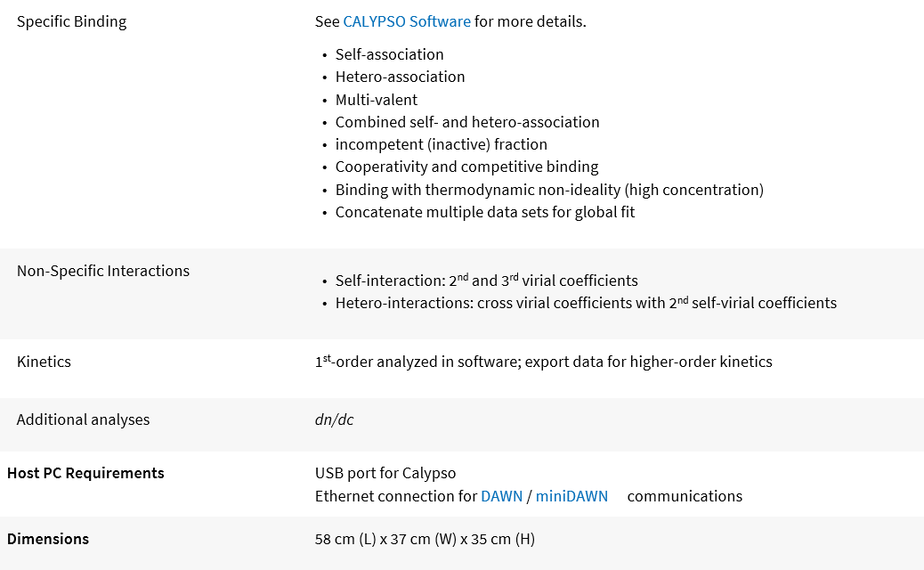Click the Kinetics row label
The height and width of the screenshot is (570, 924).
point(44,362)
